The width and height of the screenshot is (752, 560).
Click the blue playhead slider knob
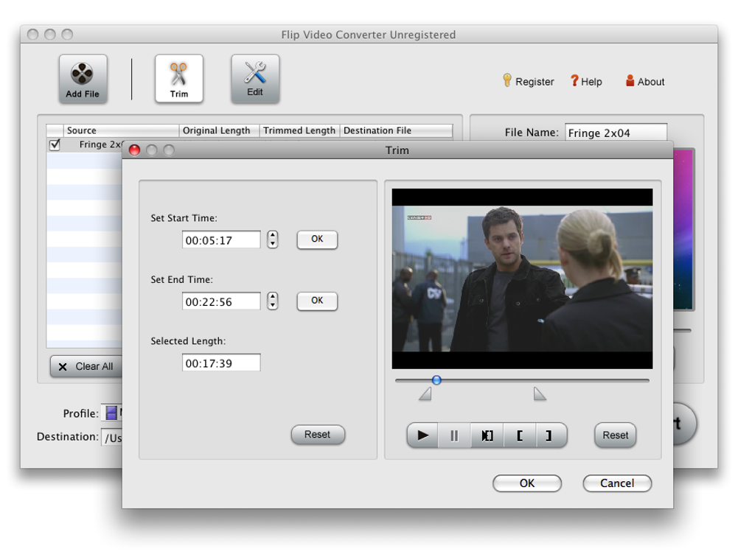coord(436,380)
